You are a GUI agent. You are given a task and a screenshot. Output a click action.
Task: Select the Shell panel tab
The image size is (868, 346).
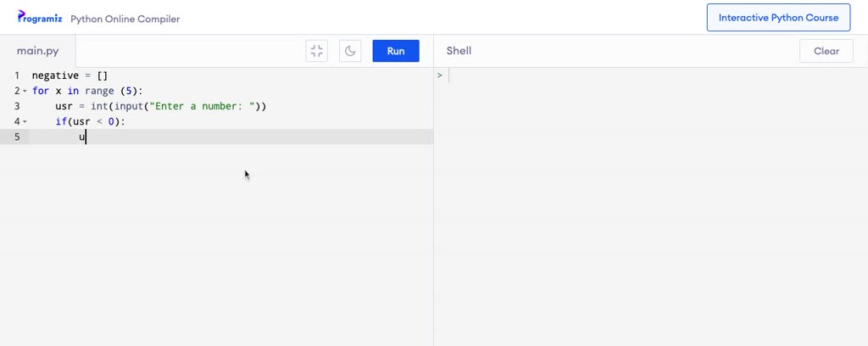coord(459,51)
